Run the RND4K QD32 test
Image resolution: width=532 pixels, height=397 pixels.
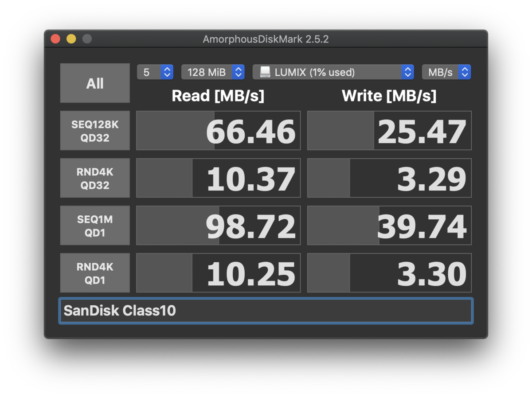(95, 178)
